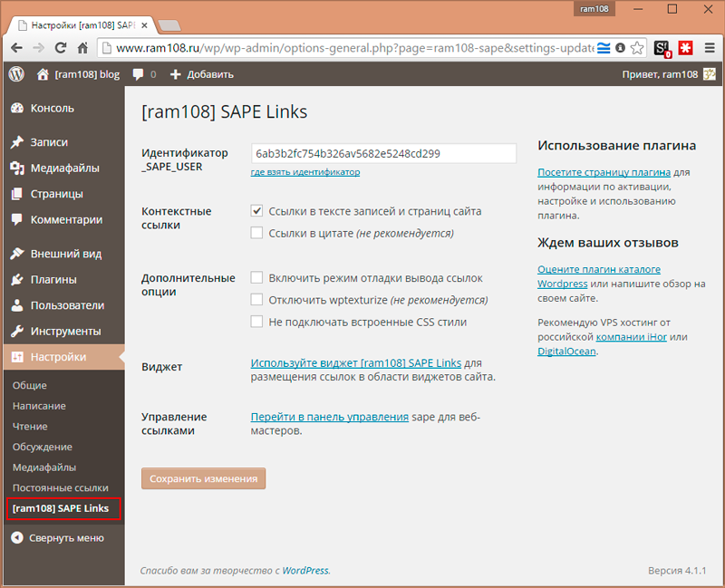Open Медиафайлы in main sidebar
Screen dimensions: 725x588
[x=64, y=169]
